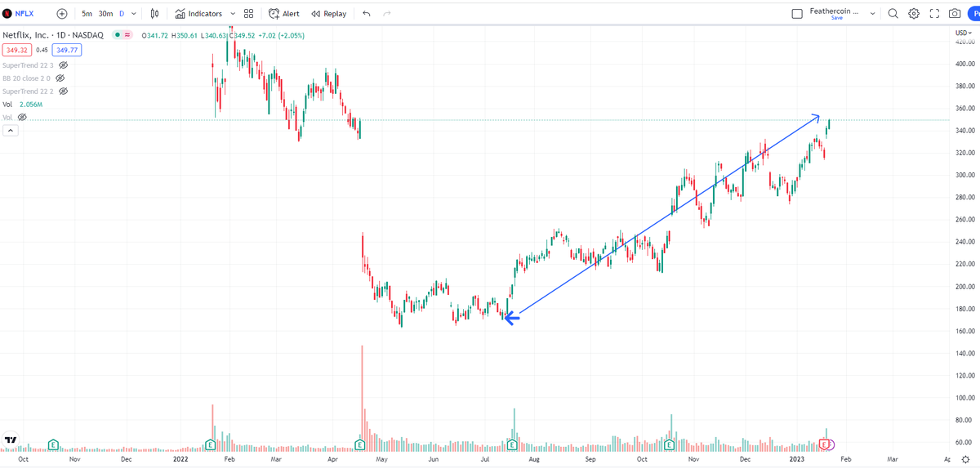Redo the last chart action
This screenshot has height=469, width=980.
387,13
